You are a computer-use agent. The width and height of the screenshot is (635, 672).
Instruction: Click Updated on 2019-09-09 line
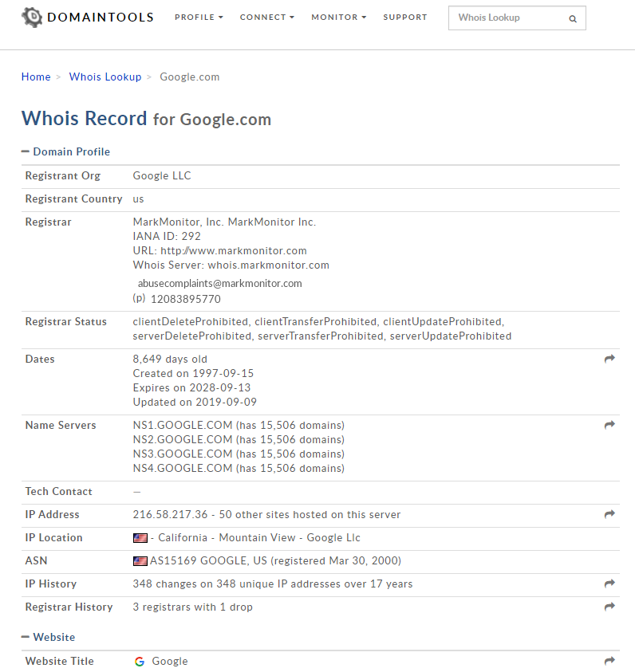coord(195,402)
